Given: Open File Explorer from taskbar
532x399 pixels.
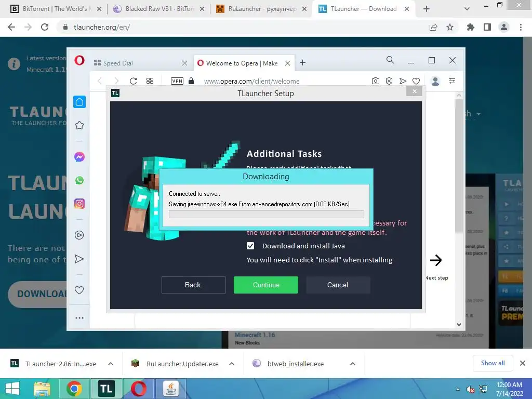Looking at the screenshot, I should [42, 389].
